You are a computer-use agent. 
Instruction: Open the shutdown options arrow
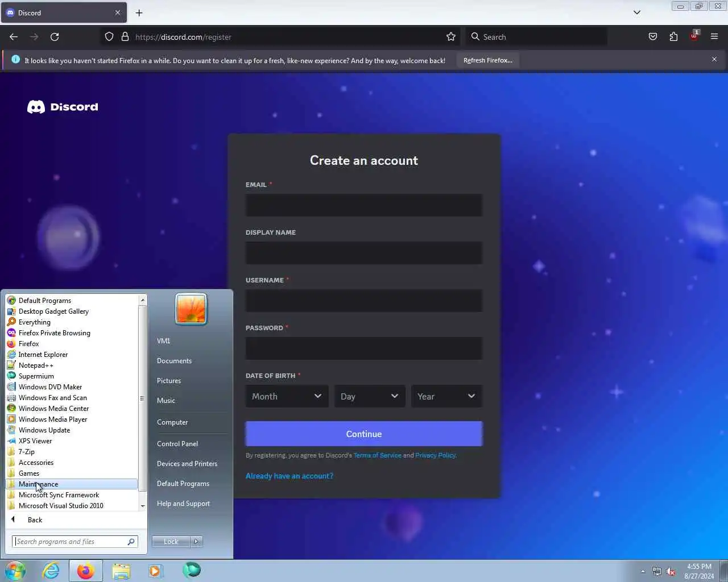pyautogui.click(x=196, y=542)
